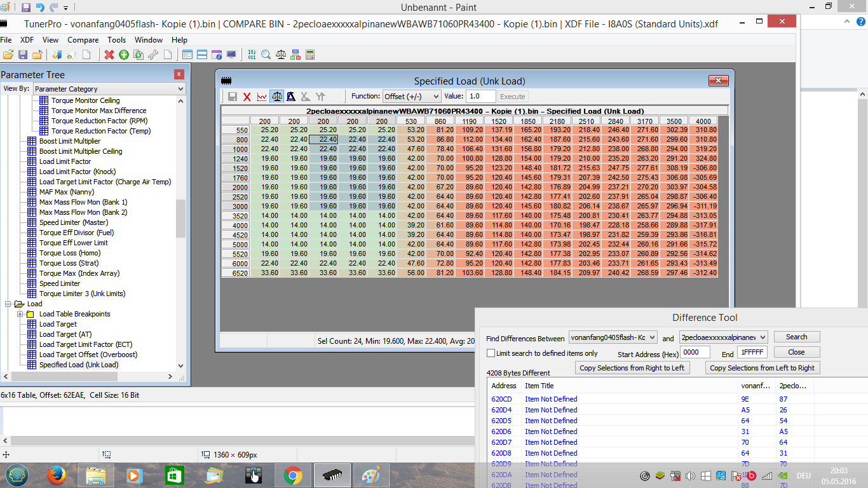Click Copy Selections from Right to Left
This screenshot has width=868, height=488.
pos(632,368)
